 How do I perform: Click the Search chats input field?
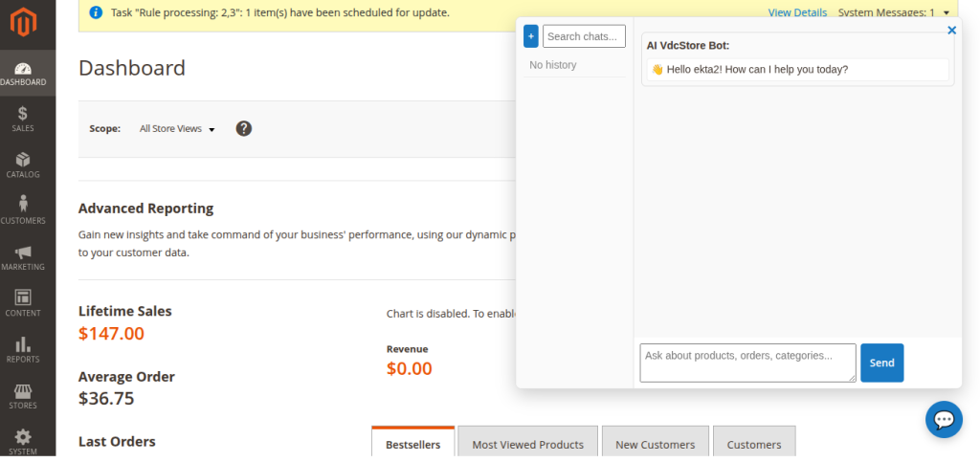click(584, 36)
